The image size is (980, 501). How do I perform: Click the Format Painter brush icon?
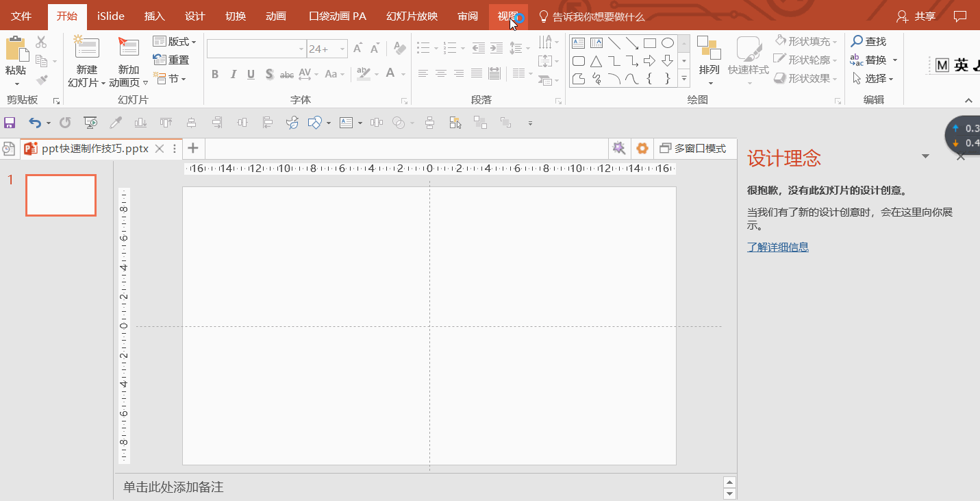click(41, 80)
